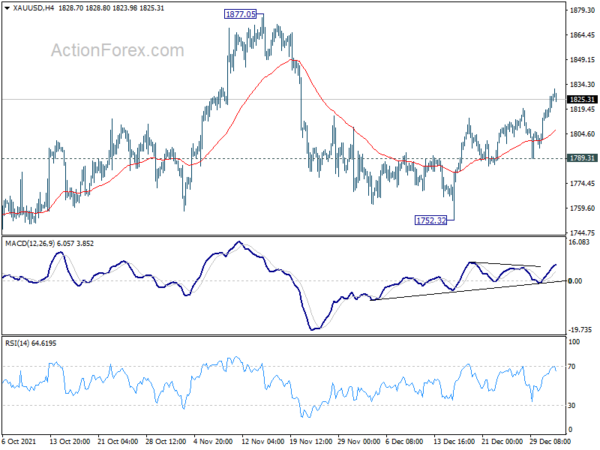Viewport: 600px width, 450px height.
Task: Click the 29 Dec 08:00 time label
Action: (x=550, y=441)
